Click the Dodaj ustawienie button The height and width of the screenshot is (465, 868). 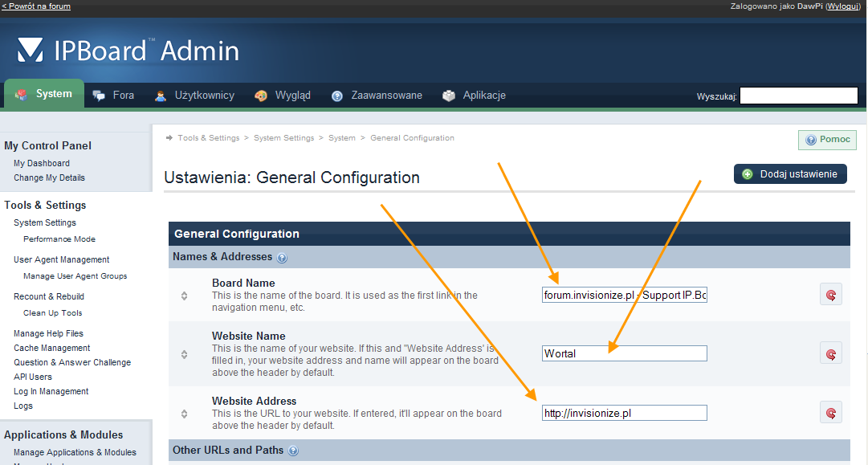point(790,174)
